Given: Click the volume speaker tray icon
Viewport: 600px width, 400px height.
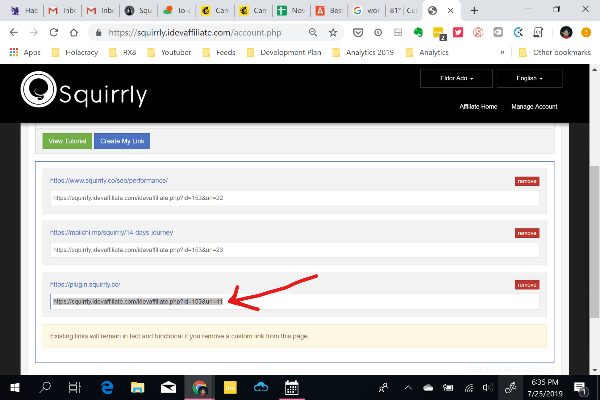Looking at the screenshot, I should tap(488, 388).
